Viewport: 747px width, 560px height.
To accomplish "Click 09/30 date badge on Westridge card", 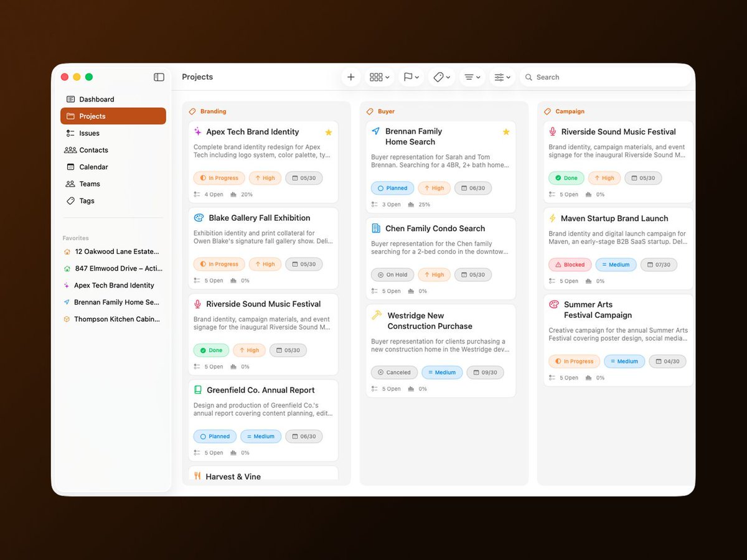I will [485, 373].
